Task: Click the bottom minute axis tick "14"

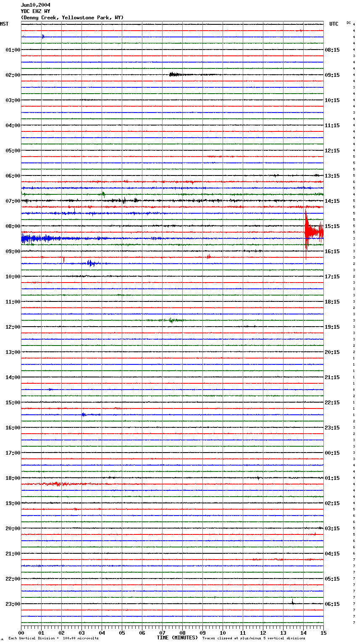Action: (x=303, y=633)
